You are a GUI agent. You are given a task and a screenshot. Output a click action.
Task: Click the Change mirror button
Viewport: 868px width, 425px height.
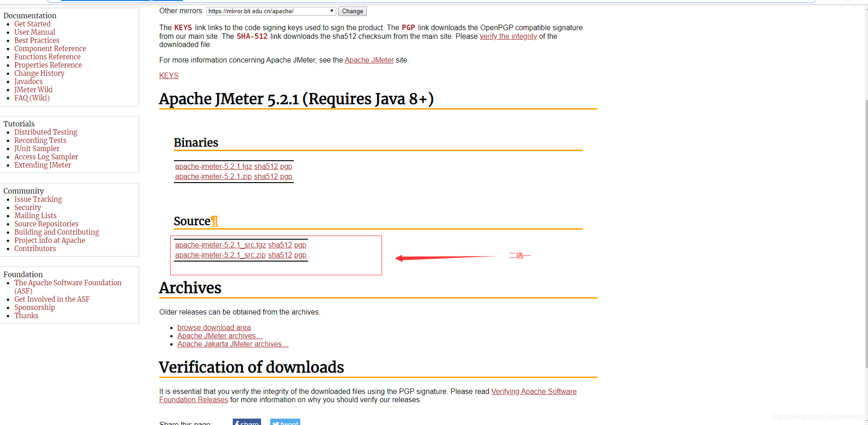[x=352, y=11]
